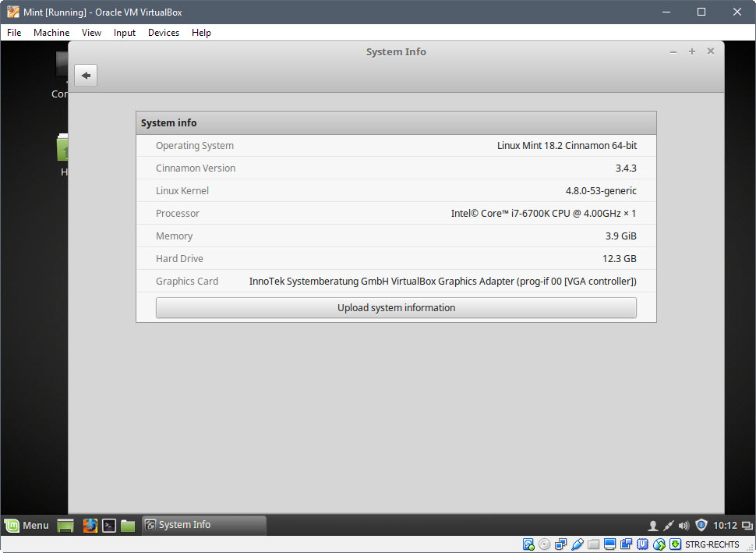The height and width of the screenshot is (553, 756).
Task: Click the Intel Core i7-6700K processor value
Action: click(543, 213)
